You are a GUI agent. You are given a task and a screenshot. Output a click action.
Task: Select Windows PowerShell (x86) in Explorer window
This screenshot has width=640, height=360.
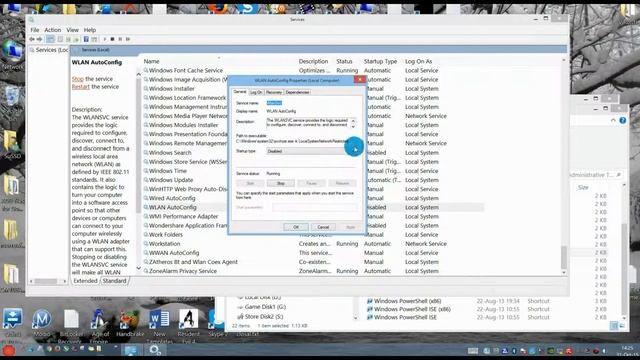tap(407, 301)
